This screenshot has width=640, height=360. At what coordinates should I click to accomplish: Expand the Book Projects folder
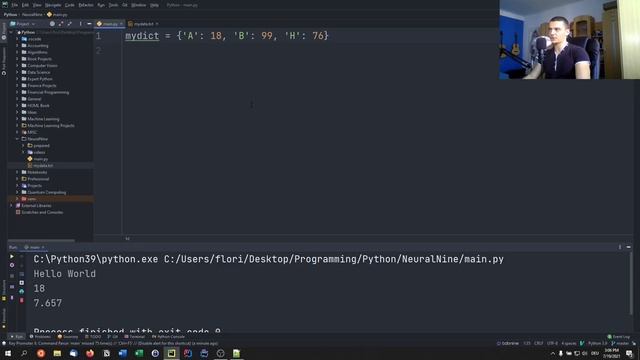tap(17, 59)
